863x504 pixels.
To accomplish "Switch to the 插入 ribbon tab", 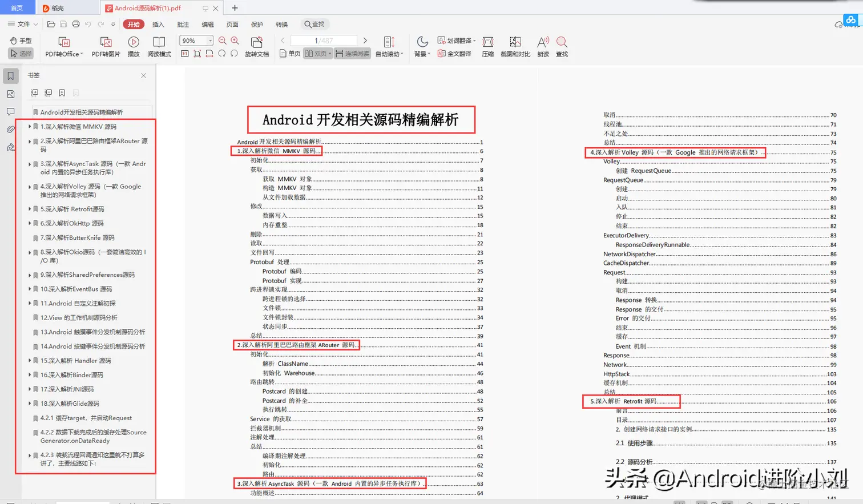I will point(158,25).
